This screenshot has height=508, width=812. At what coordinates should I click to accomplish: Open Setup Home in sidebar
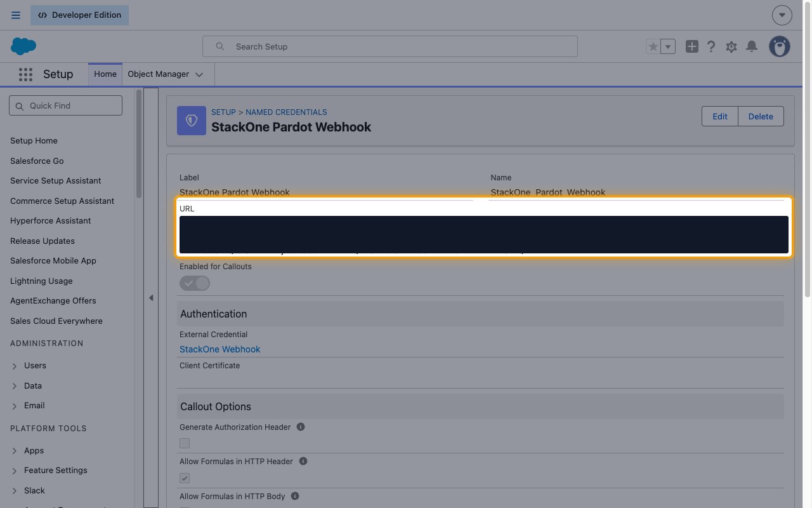(34, 141)
